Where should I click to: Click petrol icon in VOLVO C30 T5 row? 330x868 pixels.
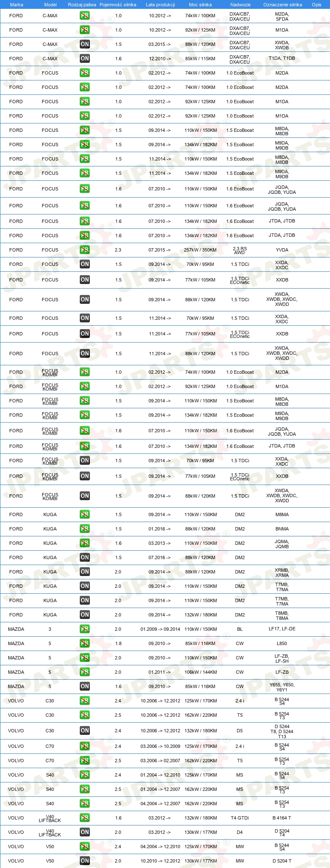[x=85, y=715]
